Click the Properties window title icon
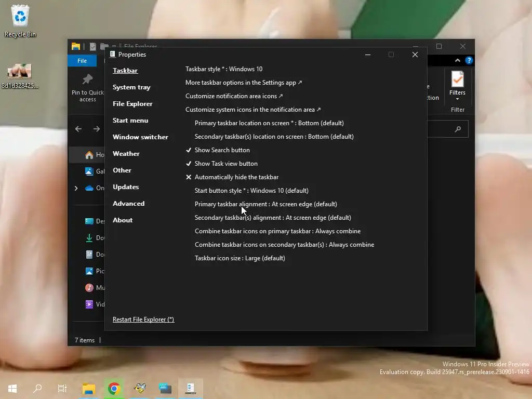532x399 pixels. [x=112, y=54]
